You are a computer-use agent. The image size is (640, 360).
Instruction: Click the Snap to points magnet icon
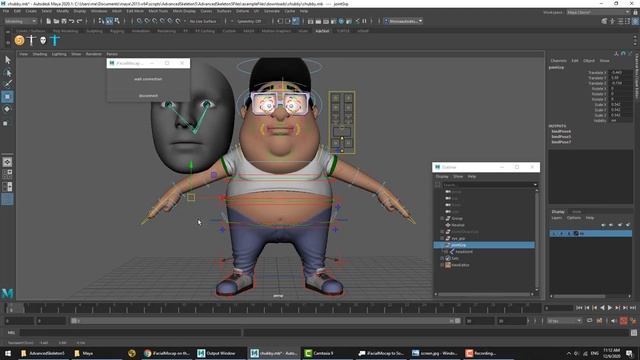coord(155,21)
